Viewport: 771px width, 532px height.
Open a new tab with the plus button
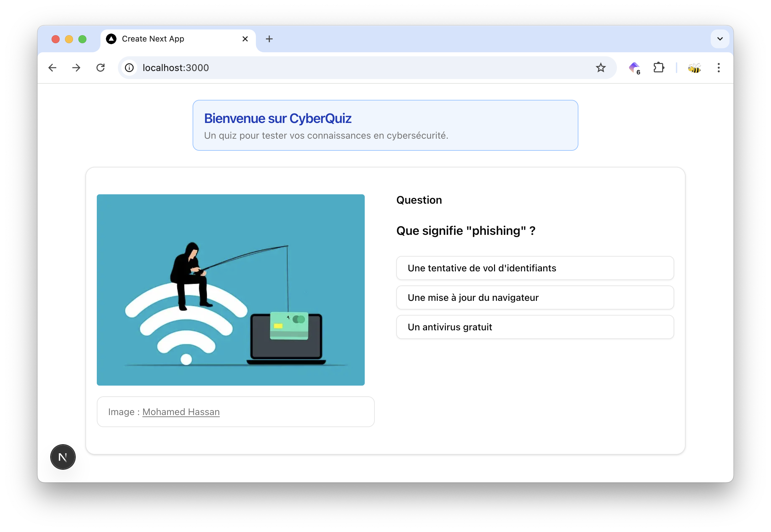click(x=269, y=39)
